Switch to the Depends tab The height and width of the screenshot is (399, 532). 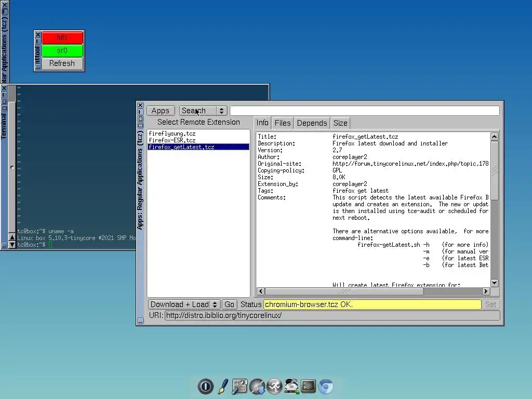[x=312, y=123]
